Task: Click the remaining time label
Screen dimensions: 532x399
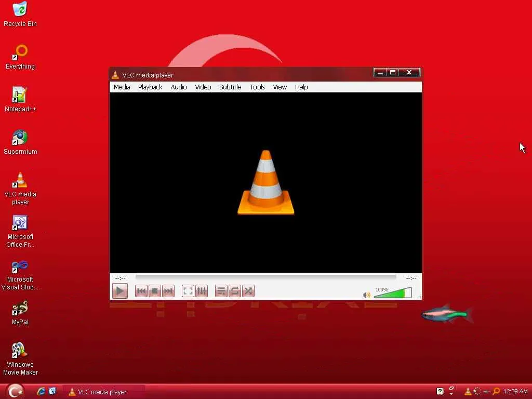Action: pos(411,278)
